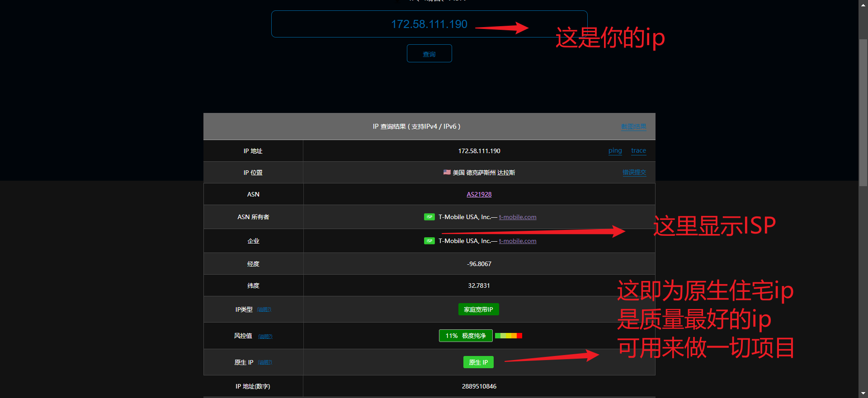Select the numeric IP 2889510846
This screenshot has width=868, height=398.
click(x=479, y=386)
